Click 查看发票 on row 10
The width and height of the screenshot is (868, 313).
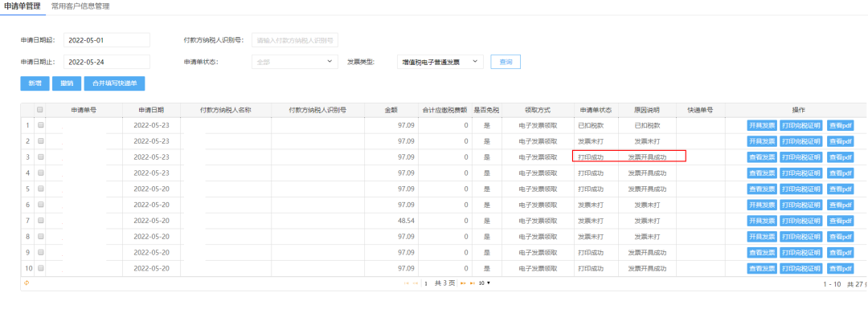762,268
